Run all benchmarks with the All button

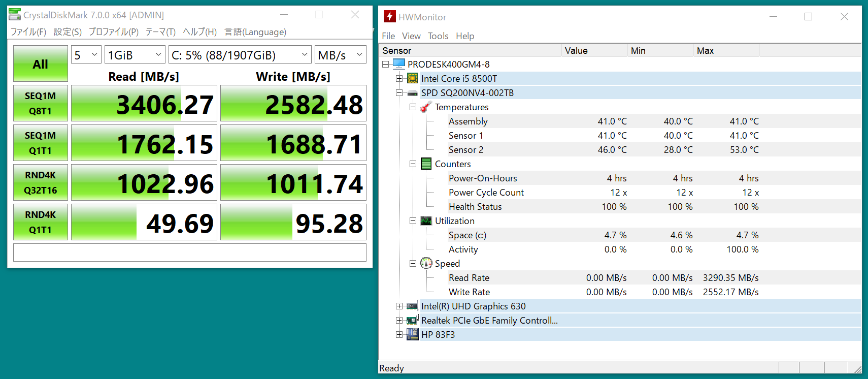41,64
